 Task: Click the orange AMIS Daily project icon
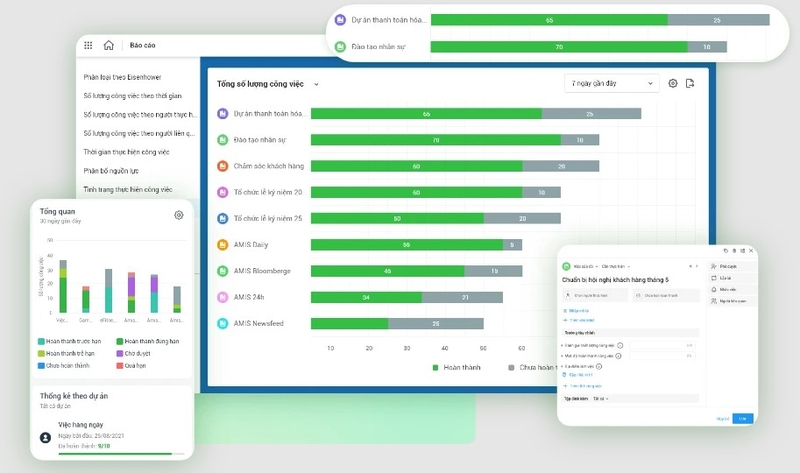point(222,244)
